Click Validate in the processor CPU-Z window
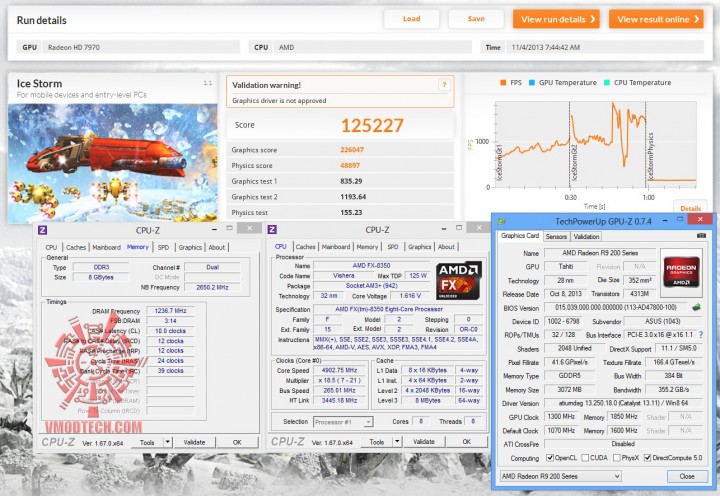 tap(424, 442)
